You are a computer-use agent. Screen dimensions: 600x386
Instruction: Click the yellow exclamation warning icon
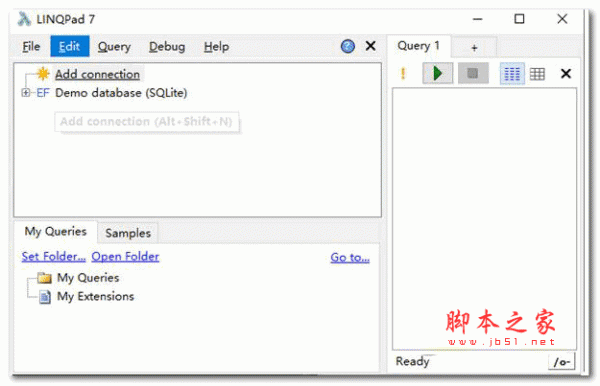coord(403,73)
